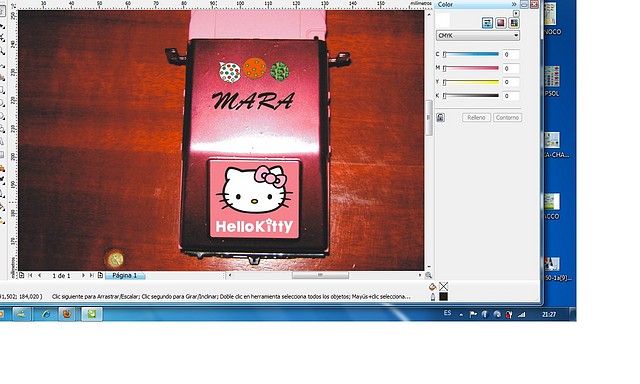Screen dimensions: 640x384
Task: Go to the next page arrow
Action: [83, 275]
